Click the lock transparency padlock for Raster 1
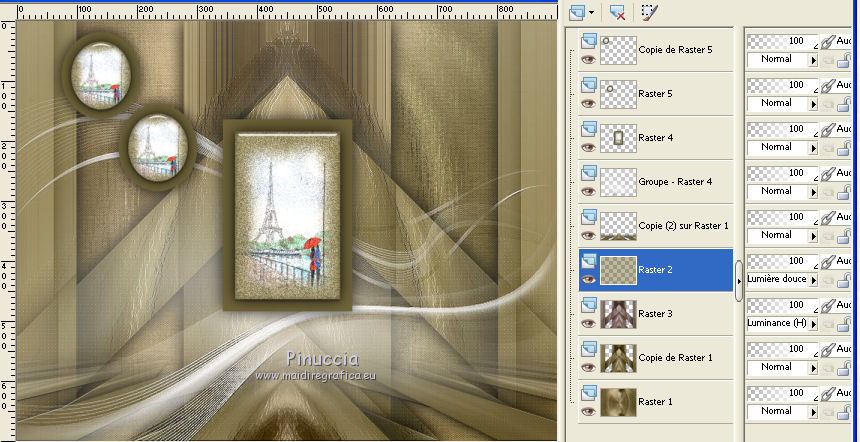 pyautogui.click(x=844, y=412)
